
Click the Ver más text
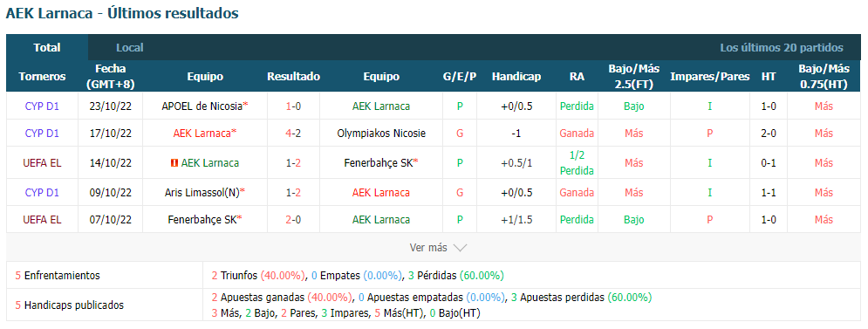click(x=428, y=248)
